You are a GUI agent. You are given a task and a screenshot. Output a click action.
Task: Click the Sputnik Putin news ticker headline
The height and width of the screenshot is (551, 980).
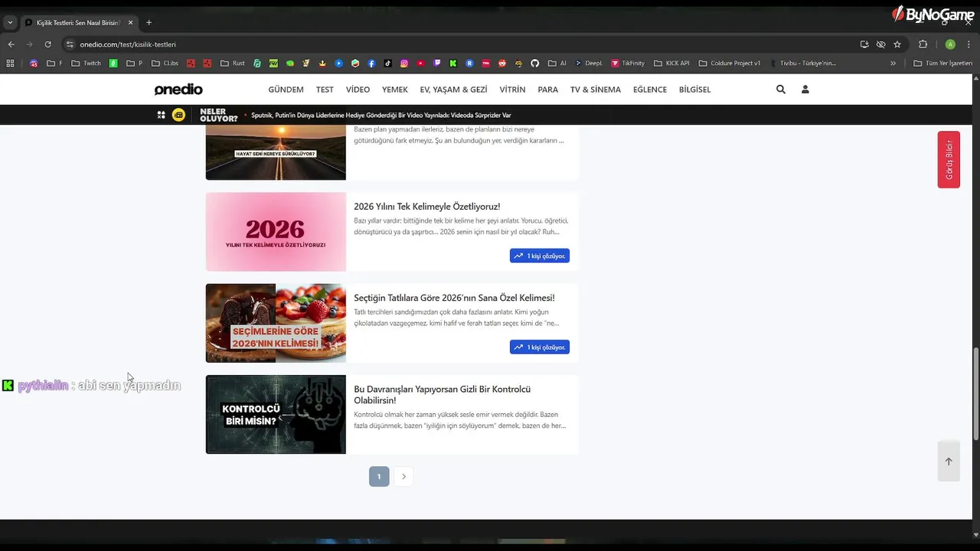click(x=381, y=116)
